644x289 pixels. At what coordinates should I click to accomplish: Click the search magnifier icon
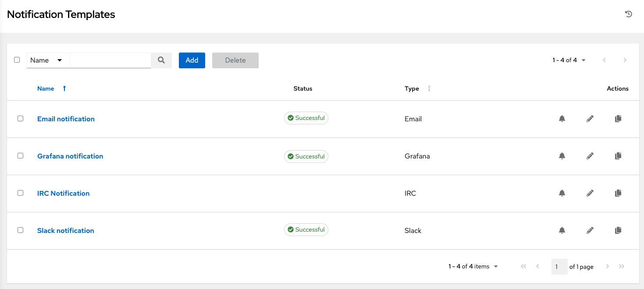point(161,60)
